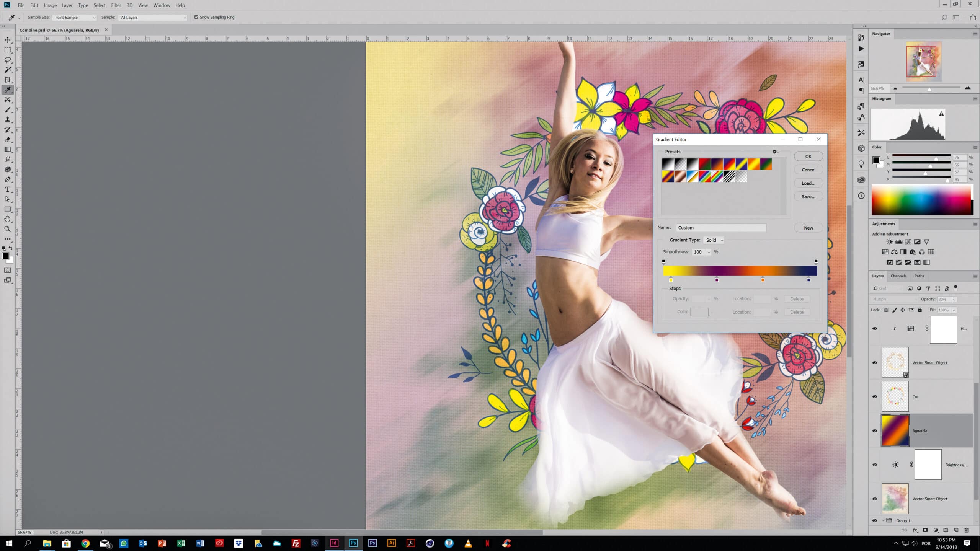Open the Gradient Type dropdown
The width and height of the screenshot is (980, 551).
(x=714, y=240)
